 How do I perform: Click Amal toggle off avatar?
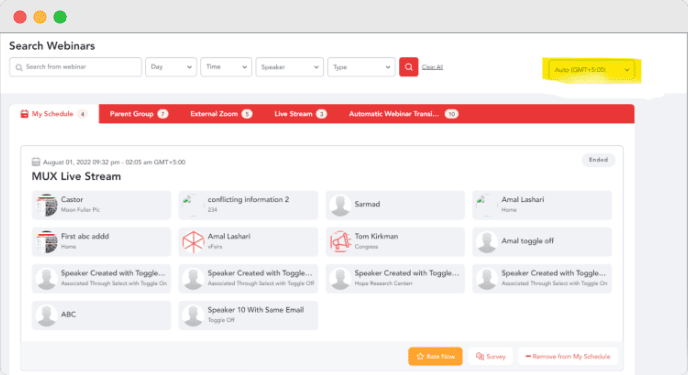487,242
